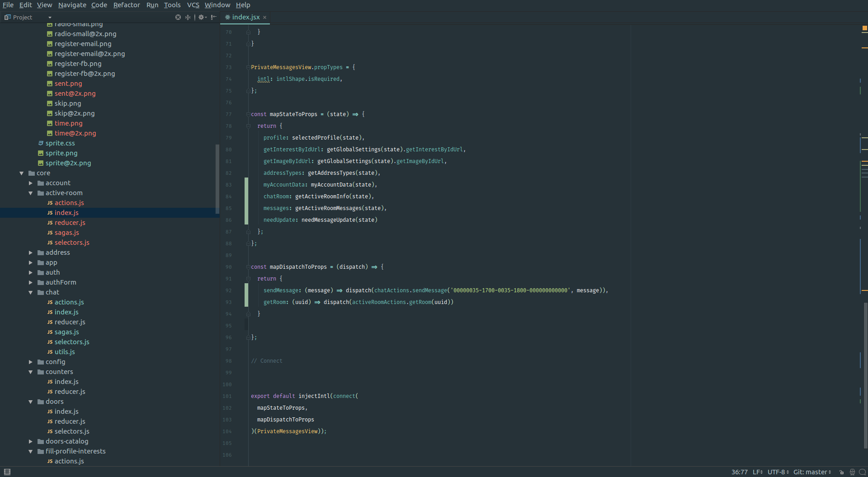This screenshot has width=868, height=477.
Task: Hide the Project panel with the hide icon
Action: [213, 17]
